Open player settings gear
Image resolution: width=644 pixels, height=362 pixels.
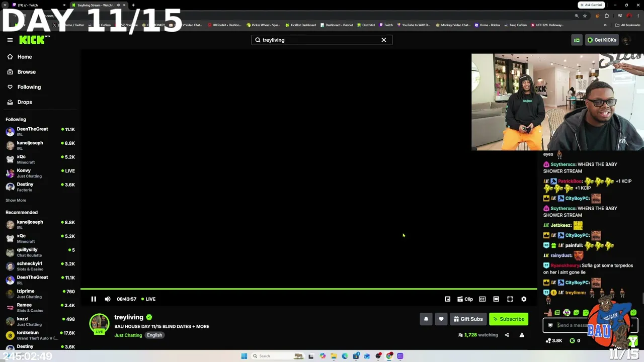pos(524,299)
